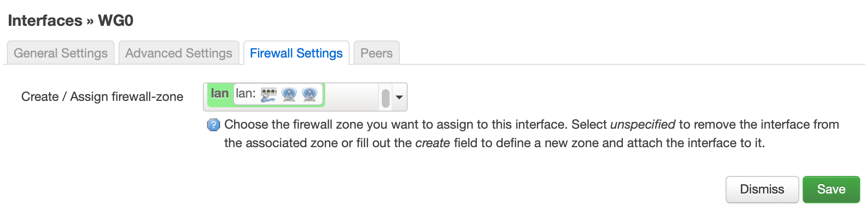The image size is (868, 212).
Task: Click the green lan zone badge
Action: [x=219, y=94]
